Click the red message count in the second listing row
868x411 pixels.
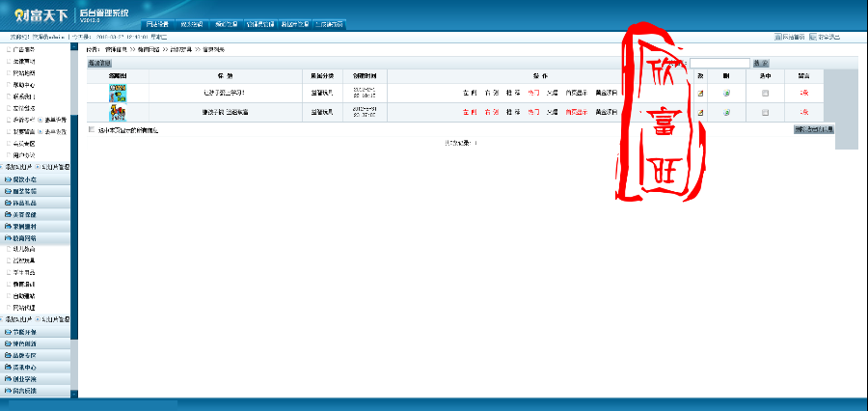(803, 113)
